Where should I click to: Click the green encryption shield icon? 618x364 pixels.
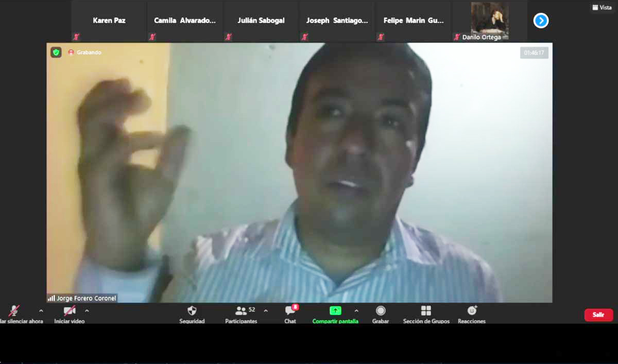[56, 53]
